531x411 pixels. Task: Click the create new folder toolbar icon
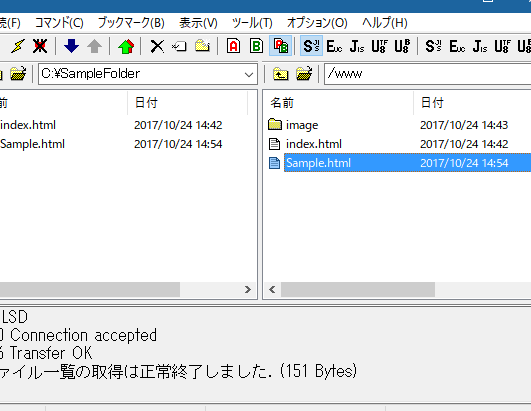(202, 46)
